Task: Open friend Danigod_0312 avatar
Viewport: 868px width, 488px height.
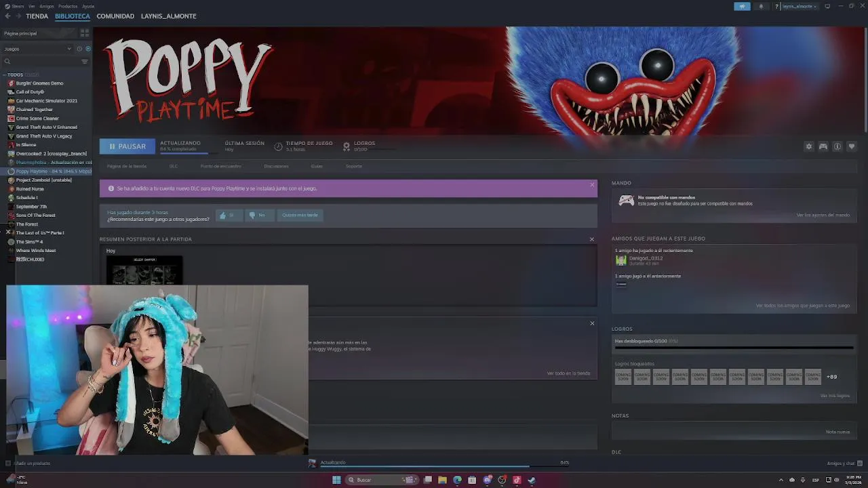Action: 621,260
